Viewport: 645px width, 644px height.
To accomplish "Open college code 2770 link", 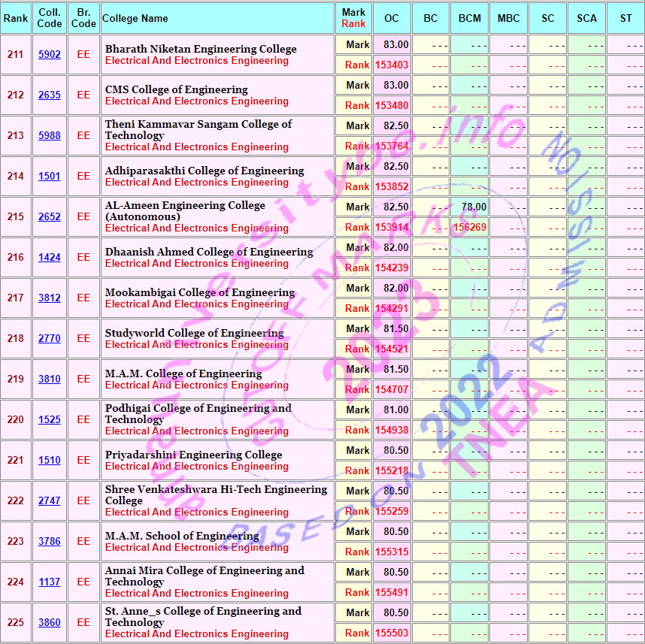I will coord(50,339).
